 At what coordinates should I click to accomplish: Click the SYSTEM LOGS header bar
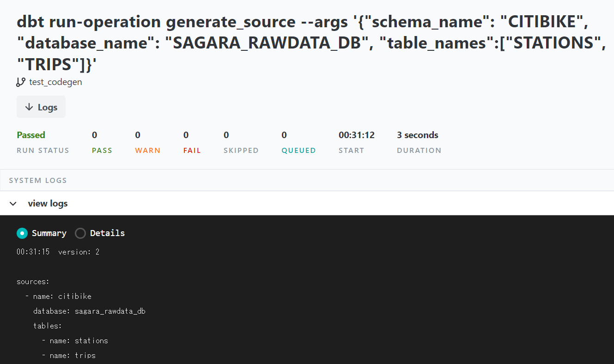tap(38, 180)
